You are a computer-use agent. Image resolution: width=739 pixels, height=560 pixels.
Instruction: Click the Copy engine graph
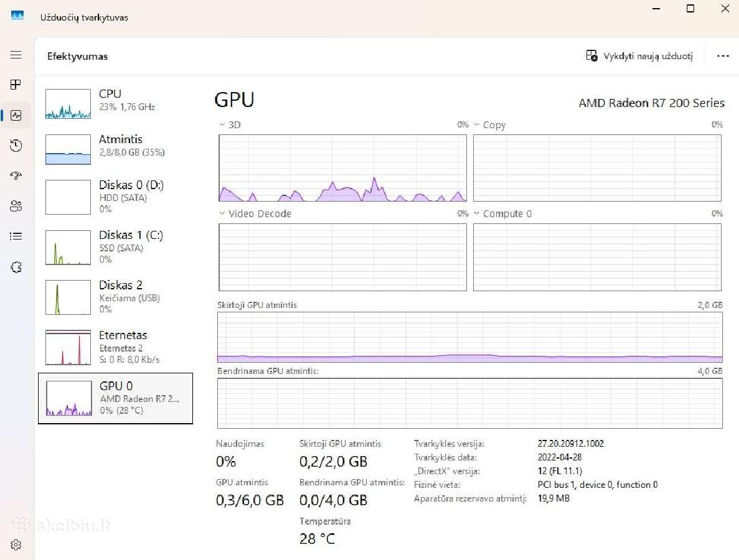(x=597, y=168)
